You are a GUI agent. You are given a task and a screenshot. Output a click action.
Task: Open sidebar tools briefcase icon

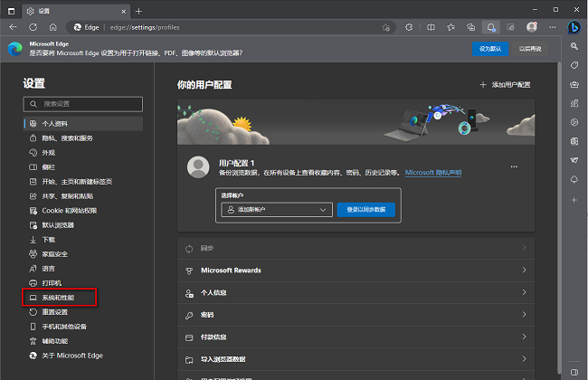[x=574, y=84]
